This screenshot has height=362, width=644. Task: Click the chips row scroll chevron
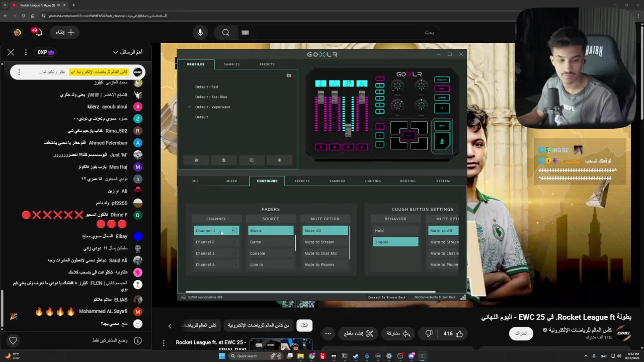click(170, 326)
